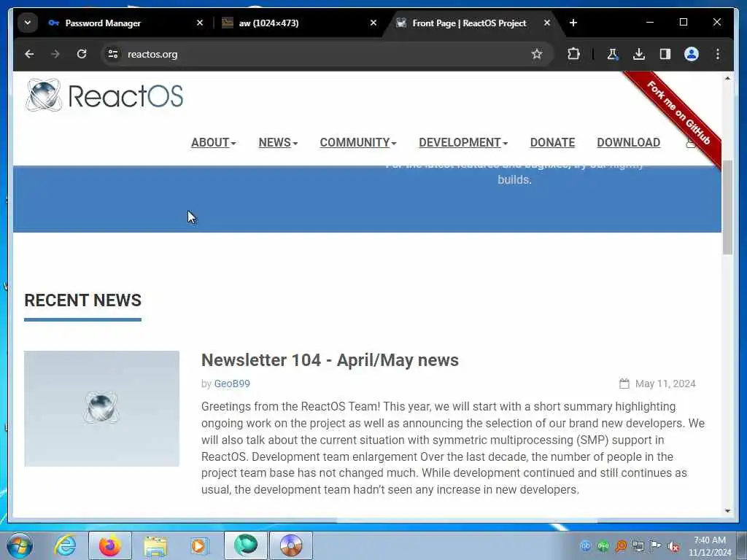Open the DONATE page
Screen dimensions: 747x560
[552, 142]
